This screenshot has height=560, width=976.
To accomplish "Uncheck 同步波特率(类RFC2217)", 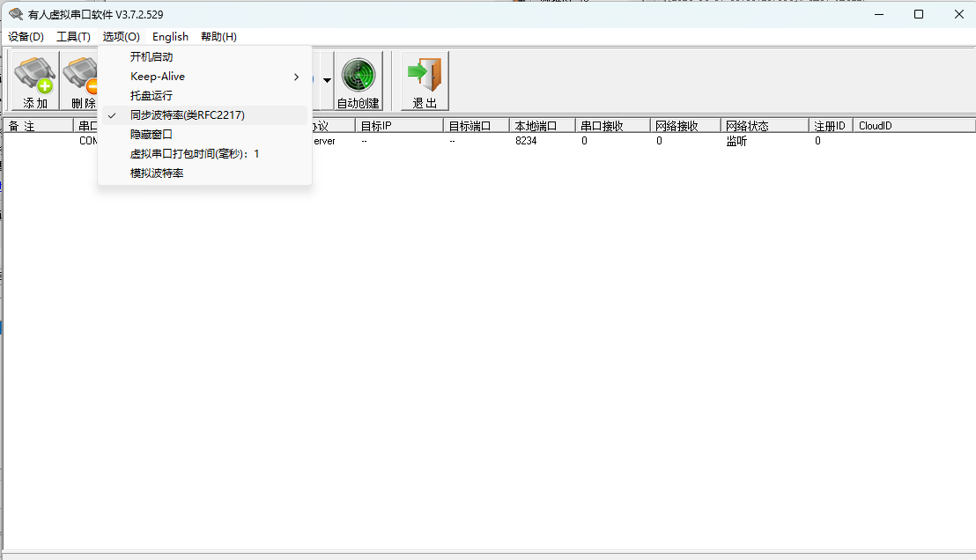I will pyautogui.click(x=204, y=115).
